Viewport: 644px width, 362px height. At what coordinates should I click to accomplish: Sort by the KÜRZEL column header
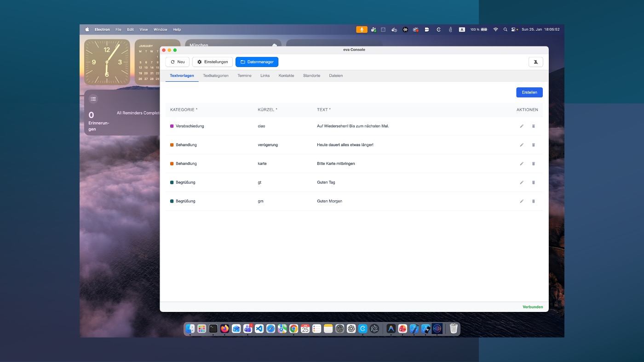tap(267, 110)
